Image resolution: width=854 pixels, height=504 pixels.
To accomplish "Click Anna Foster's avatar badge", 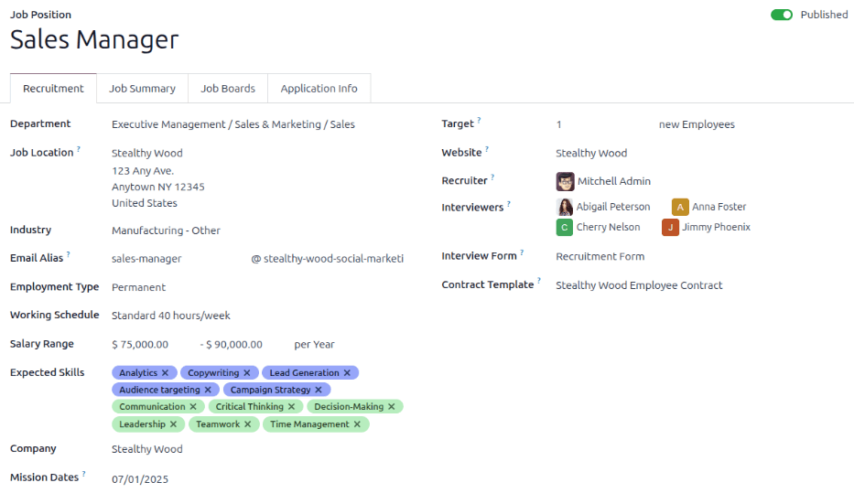I will 680,207.
